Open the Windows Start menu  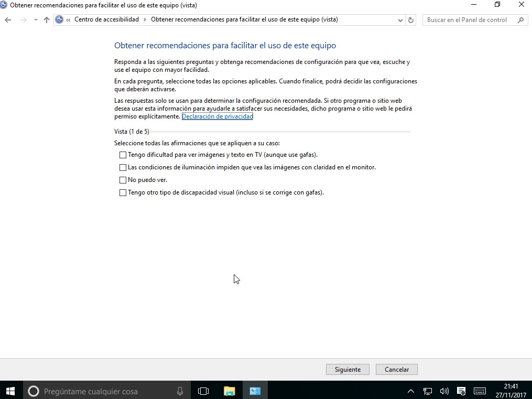pos(10,391)
